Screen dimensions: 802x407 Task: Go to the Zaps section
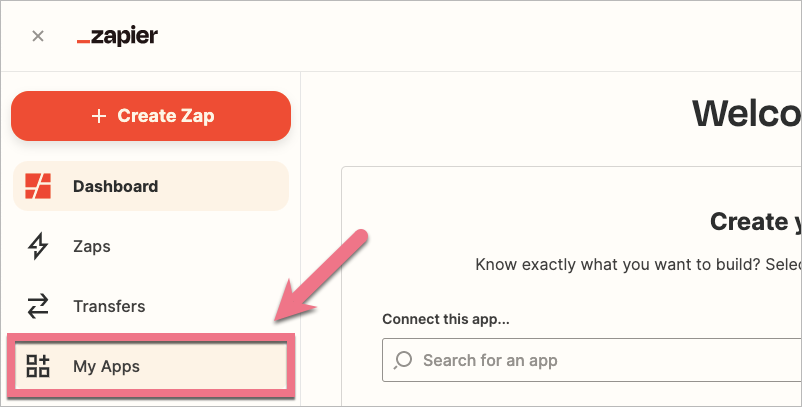[x=92, y=246]
